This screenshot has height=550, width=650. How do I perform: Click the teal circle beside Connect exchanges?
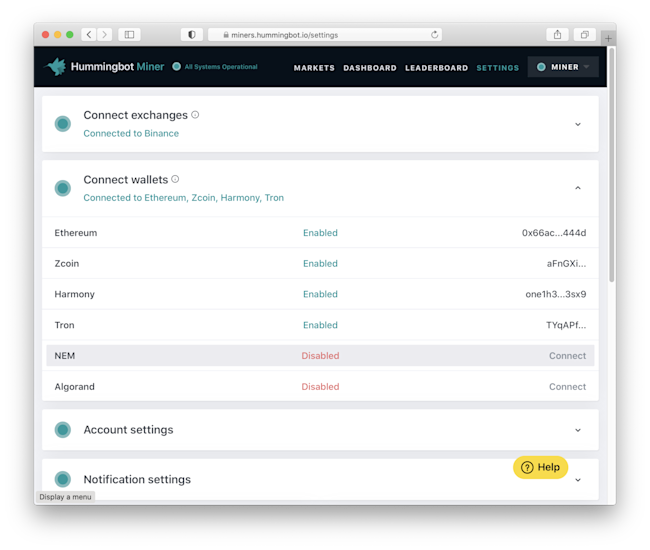(63, 124)
